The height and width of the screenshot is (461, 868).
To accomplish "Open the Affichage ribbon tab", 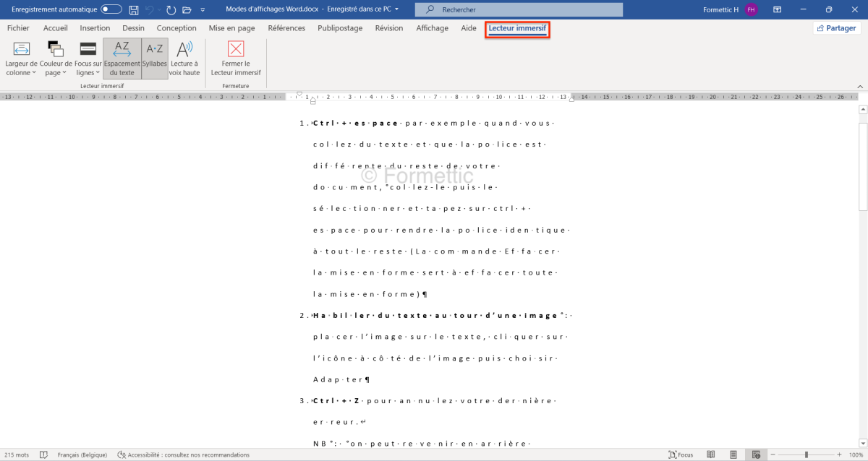I will coord(432,28).
